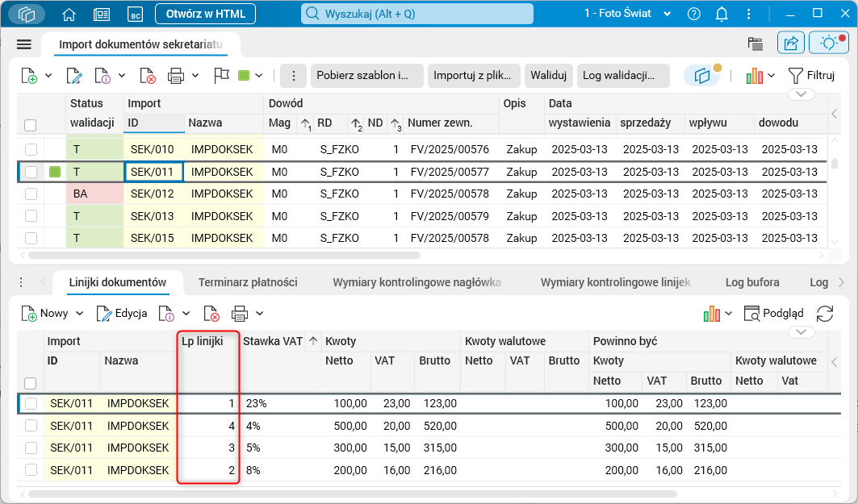Click the green color swatch in toolbar
This screenshot has height=504, width=858.
tap(244, 76)
